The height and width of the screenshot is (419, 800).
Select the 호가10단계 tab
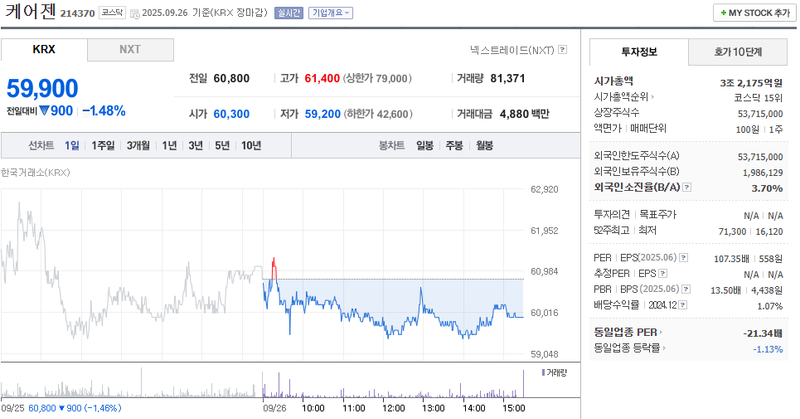coord(738,52)
